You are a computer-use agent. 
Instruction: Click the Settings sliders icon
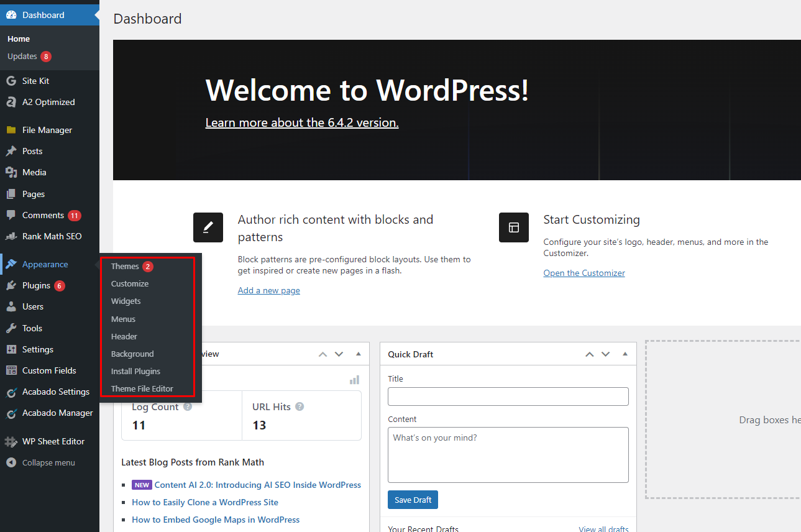pyautogui.click(x=11, y=349)
